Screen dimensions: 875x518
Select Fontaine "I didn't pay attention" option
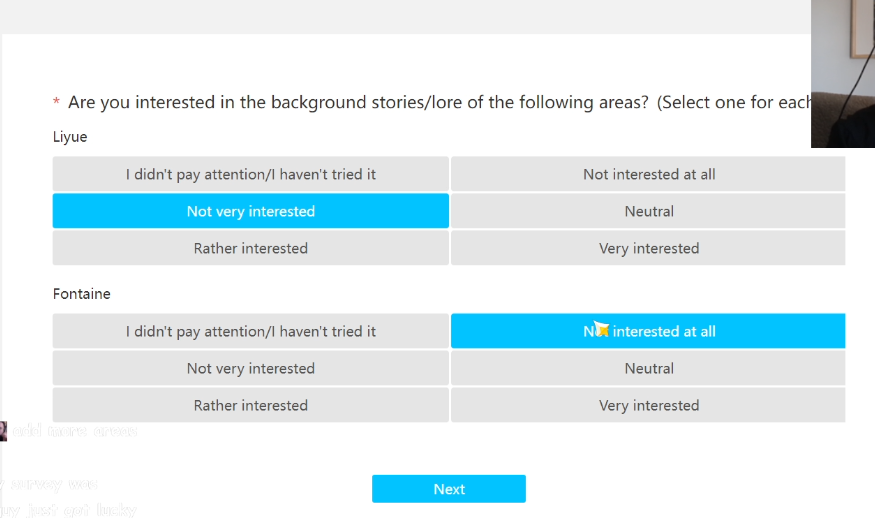251,331
